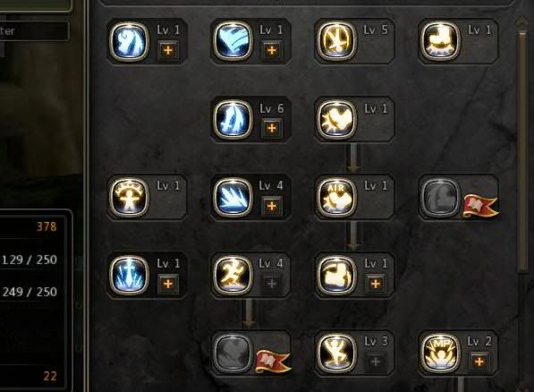Add a point to the MP Lv 2 skill
This screenshot has height=392, width=534.
(479, 362)
